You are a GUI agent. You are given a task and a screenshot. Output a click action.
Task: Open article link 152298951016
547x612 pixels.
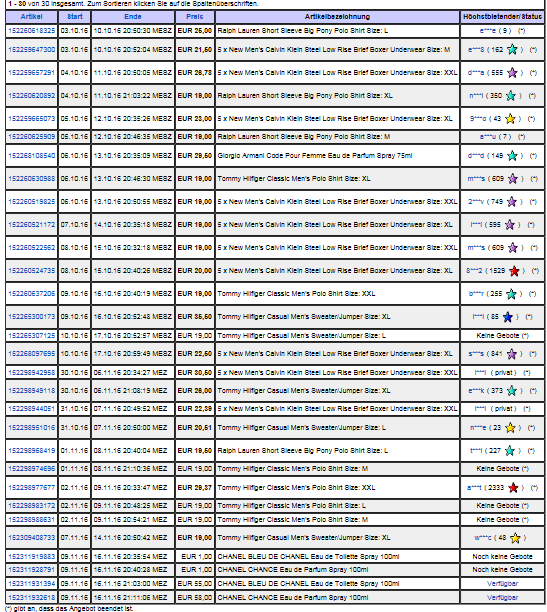[x=32, y=428]
